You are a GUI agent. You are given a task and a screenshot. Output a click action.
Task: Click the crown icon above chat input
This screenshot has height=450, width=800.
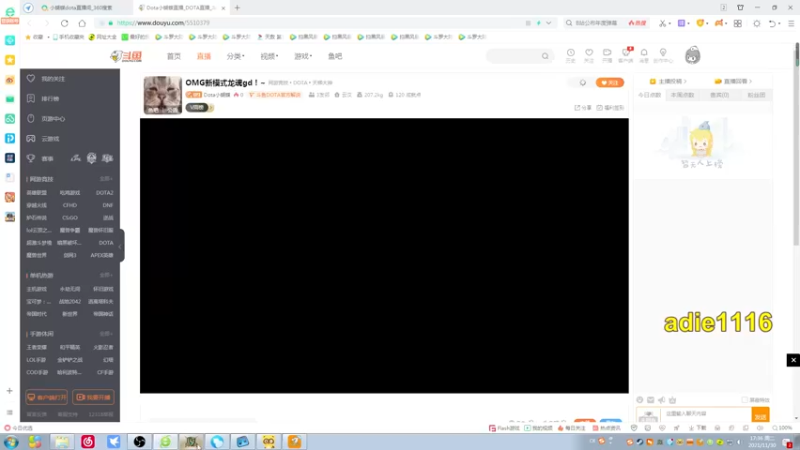coord(672,400)
